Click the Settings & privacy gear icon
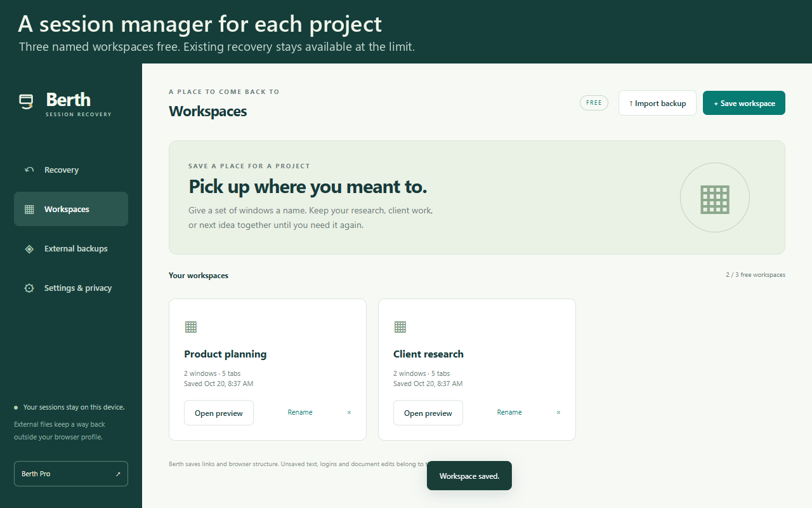This screenshot has width=812, height=508. coord(29,288)
